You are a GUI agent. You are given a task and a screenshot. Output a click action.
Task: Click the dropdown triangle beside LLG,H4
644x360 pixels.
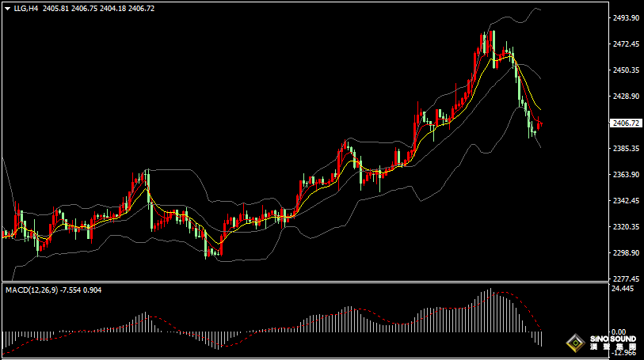[7, 8]
